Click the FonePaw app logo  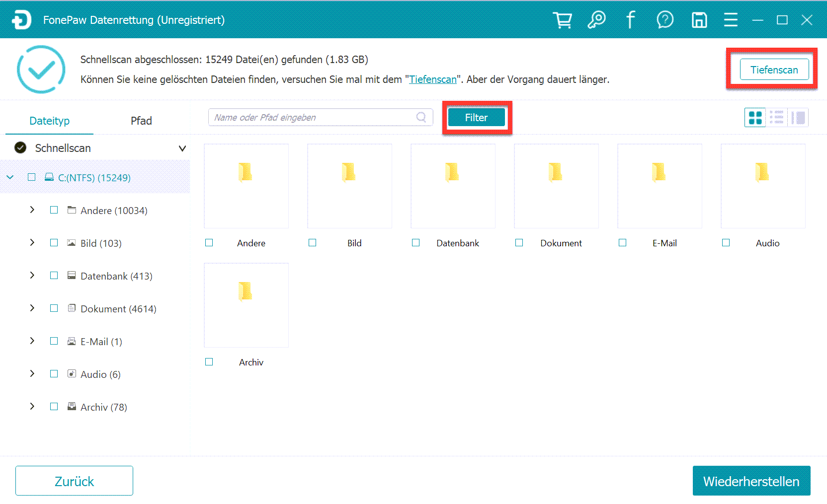tap(21, 20)
